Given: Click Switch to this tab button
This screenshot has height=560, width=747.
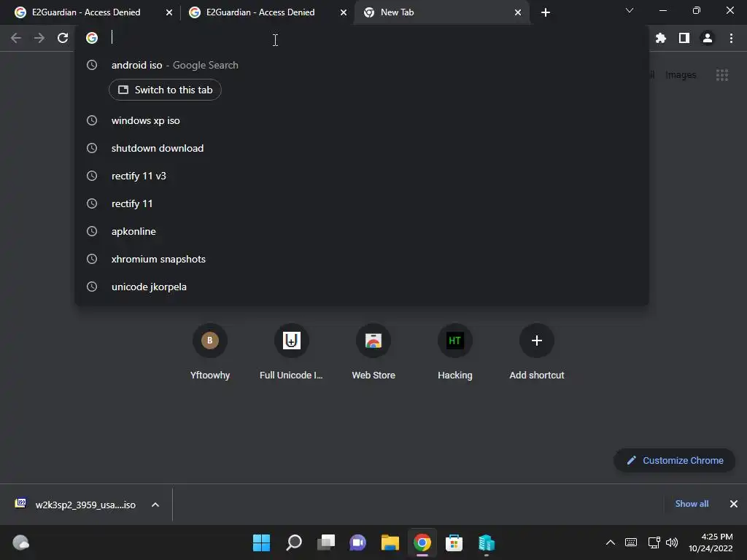Looking at the screenshot, I should click(165, 90).
